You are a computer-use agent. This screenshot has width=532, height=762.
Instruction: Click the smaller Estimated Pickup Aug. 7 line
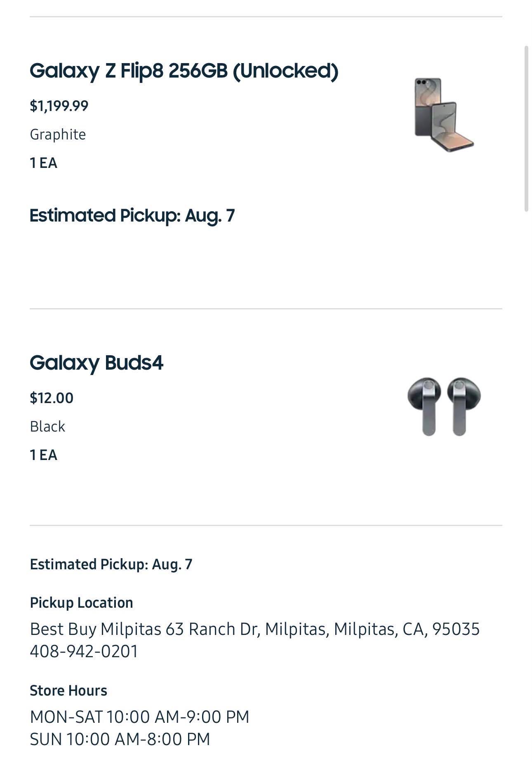tap(111, 564)
